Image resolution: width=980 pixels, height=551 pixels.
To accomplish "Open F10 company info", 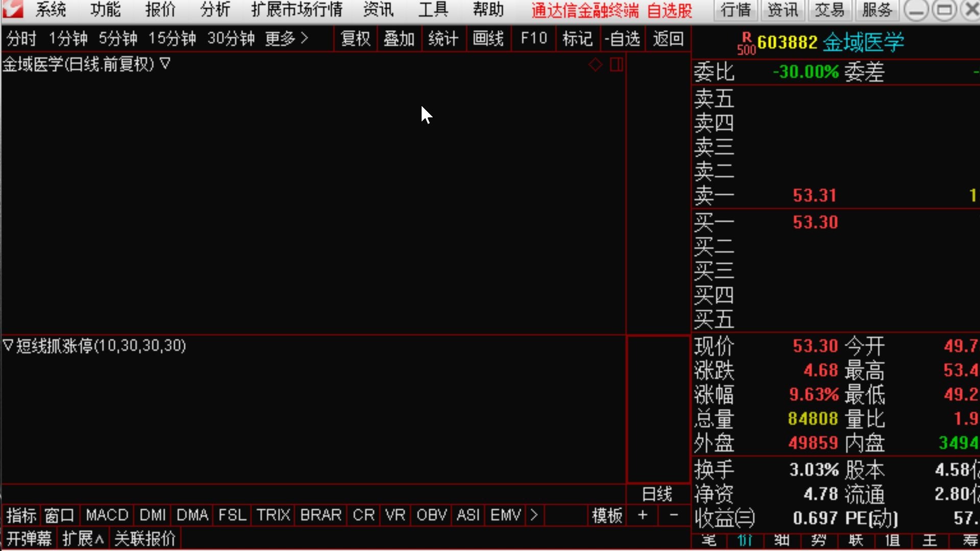I will point(534,39).
